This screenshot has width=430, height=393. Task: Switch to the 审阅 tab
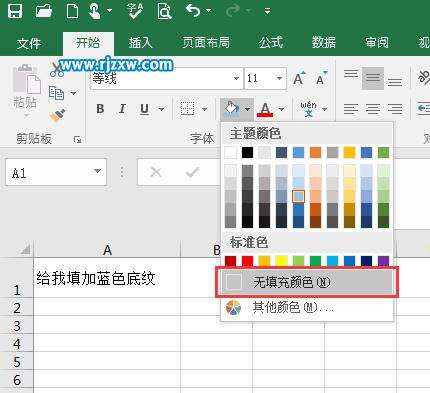[377, 43]
